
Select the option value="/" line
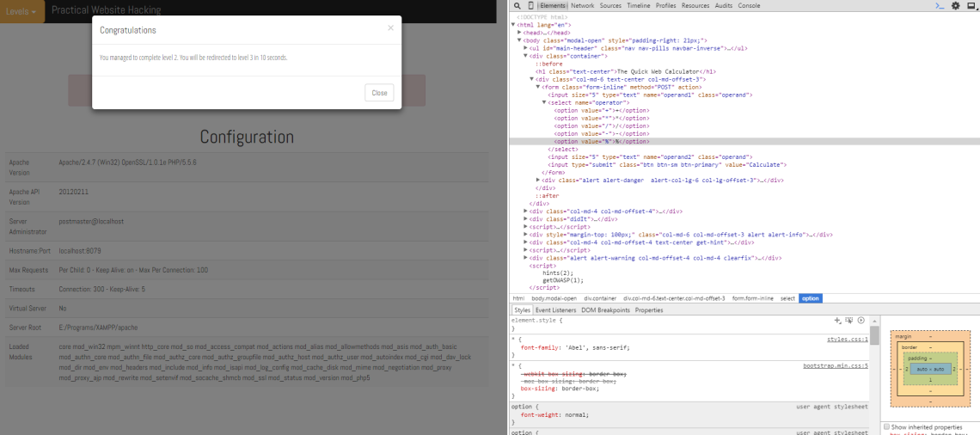coord(602,126)
